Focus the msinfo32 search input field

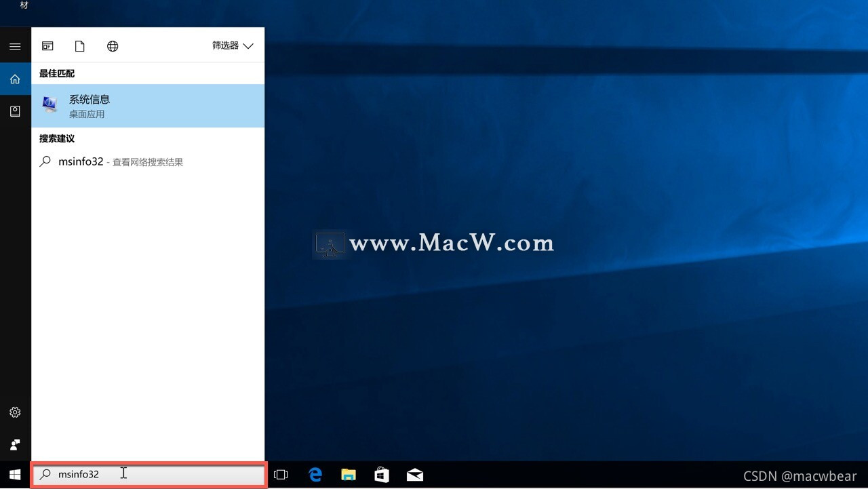(x=149, y=474)
